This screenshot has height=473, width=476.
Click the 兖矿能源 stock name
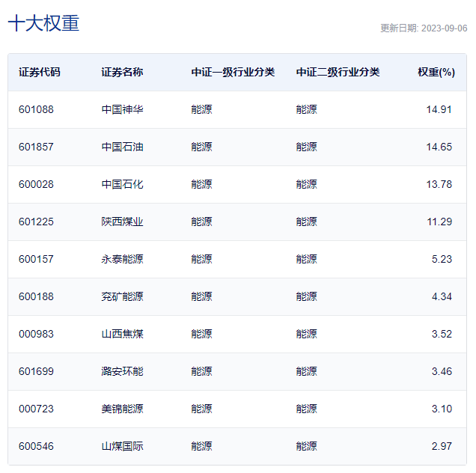[x=122, y=296]
